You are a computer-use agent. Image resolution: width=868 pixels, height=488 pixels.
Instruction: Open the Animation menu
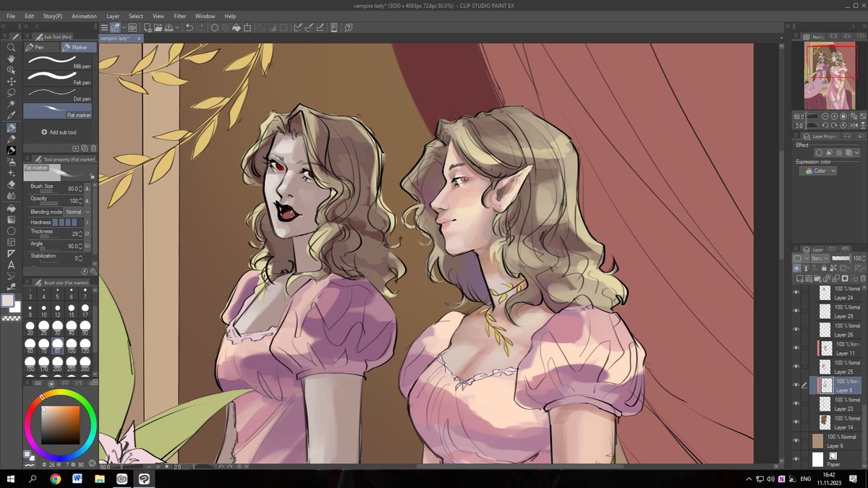pyautogui.click(x=84, y=16)
